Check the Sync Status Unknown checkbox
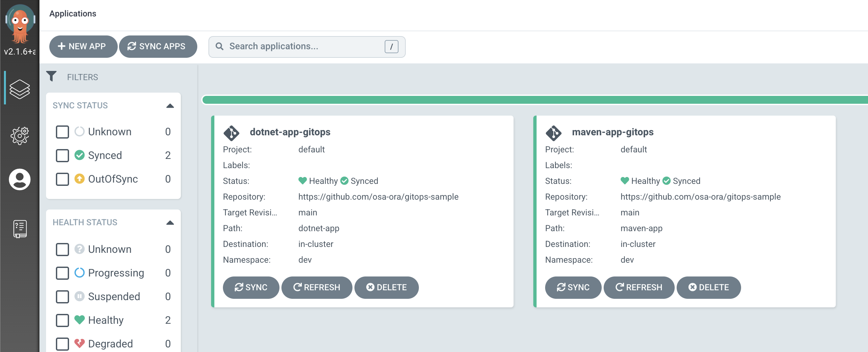 coord(62,132)
